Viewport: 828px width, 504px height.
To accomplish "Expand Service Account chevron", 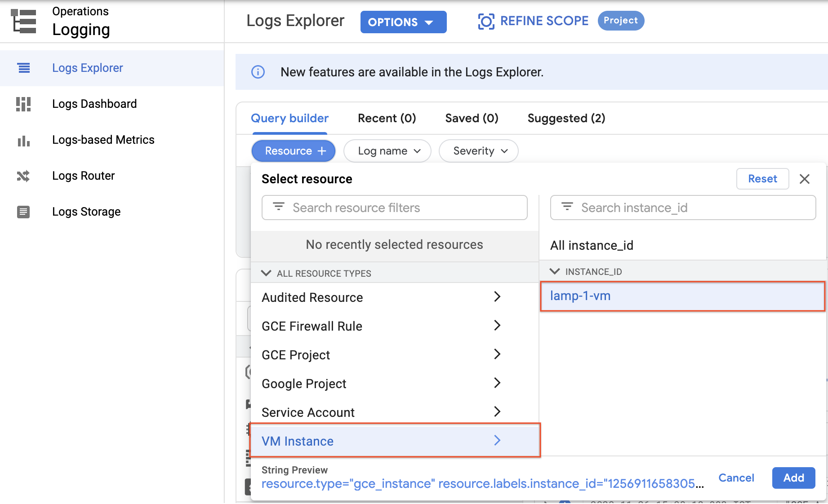I will 497,411.
